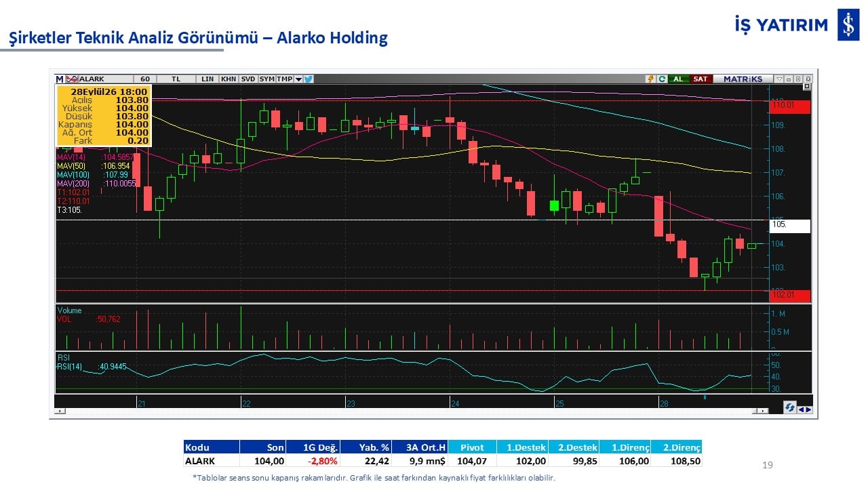Select the KHN toolbar item

point(229,79)
